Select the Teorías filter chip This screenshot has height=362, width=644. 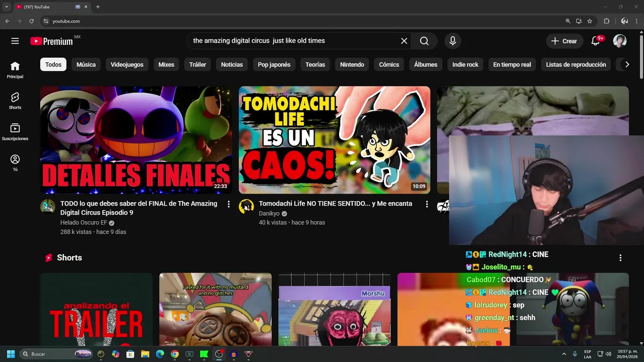click(x=315, y=64)
